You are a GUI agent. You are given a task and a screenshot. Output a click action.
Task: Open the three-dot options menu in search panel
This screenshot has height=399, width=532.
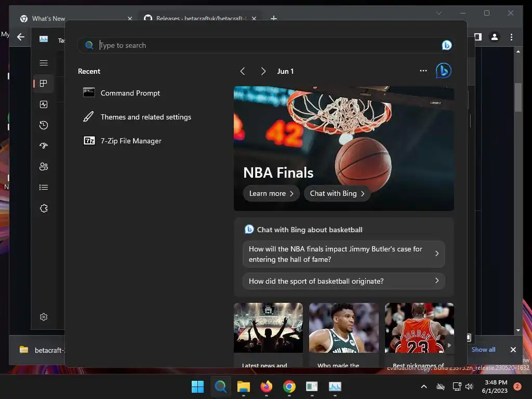[x=423, y=71]
